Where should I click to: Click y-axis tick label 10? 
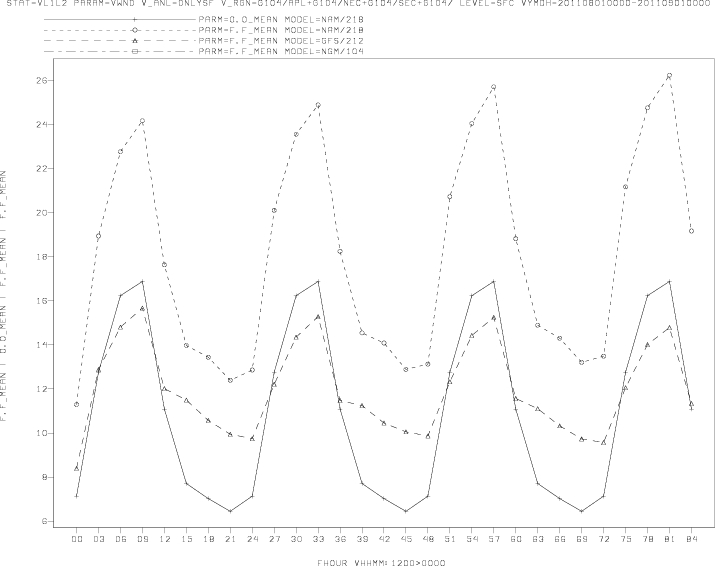tap(41, 433)
